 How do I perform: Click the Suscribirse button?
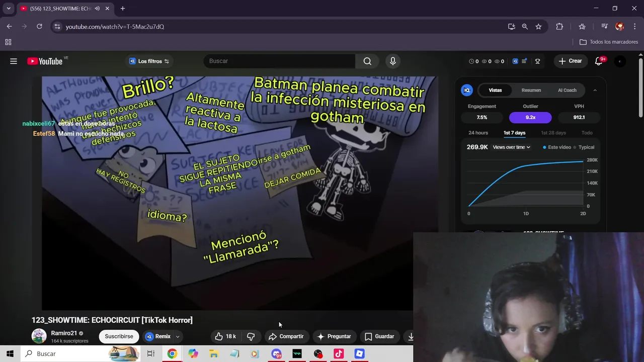119,336
